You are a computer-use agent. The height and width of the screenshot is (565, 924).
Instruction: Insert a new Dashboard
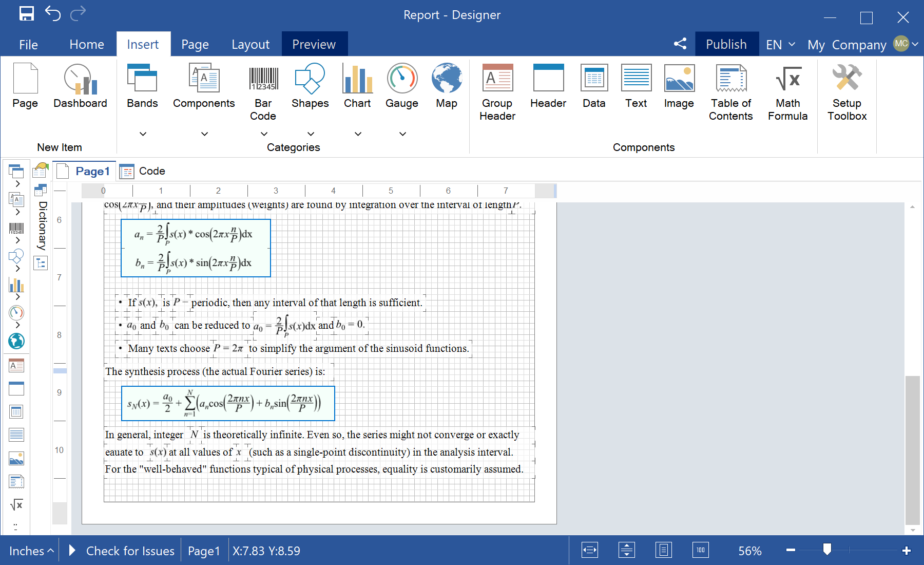pos(80,86)
